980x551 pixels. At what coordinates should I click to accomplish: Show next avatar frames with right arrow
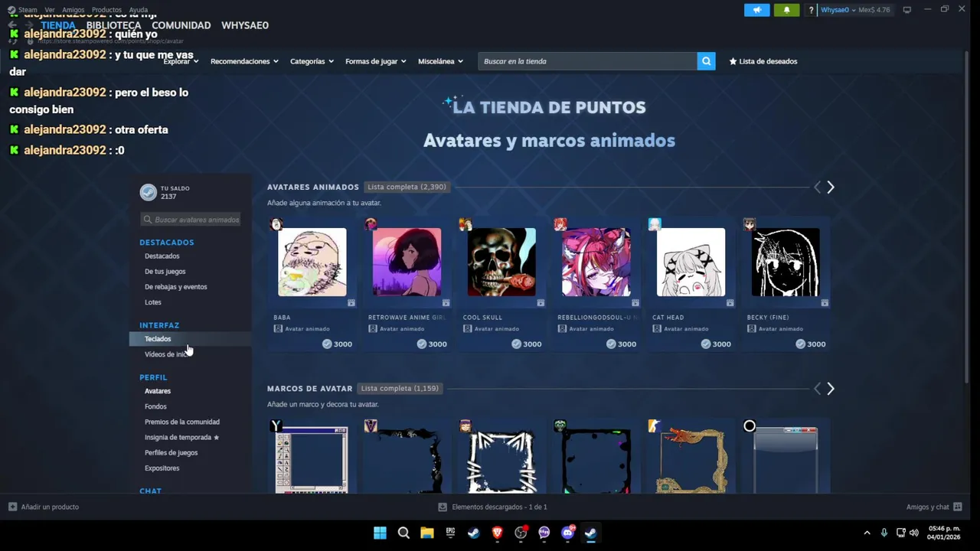pos(831,389)
